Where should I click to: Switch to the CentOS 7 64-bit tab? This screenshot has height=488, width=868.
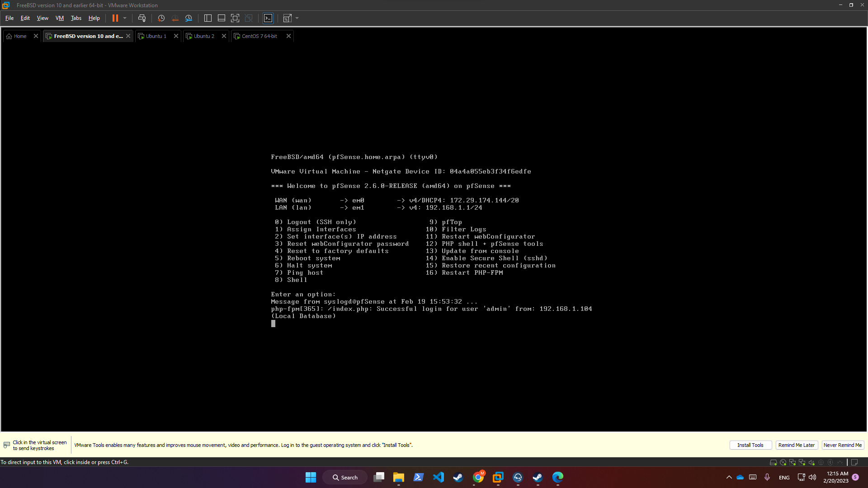pyautogui.click(x=259, y=36)
